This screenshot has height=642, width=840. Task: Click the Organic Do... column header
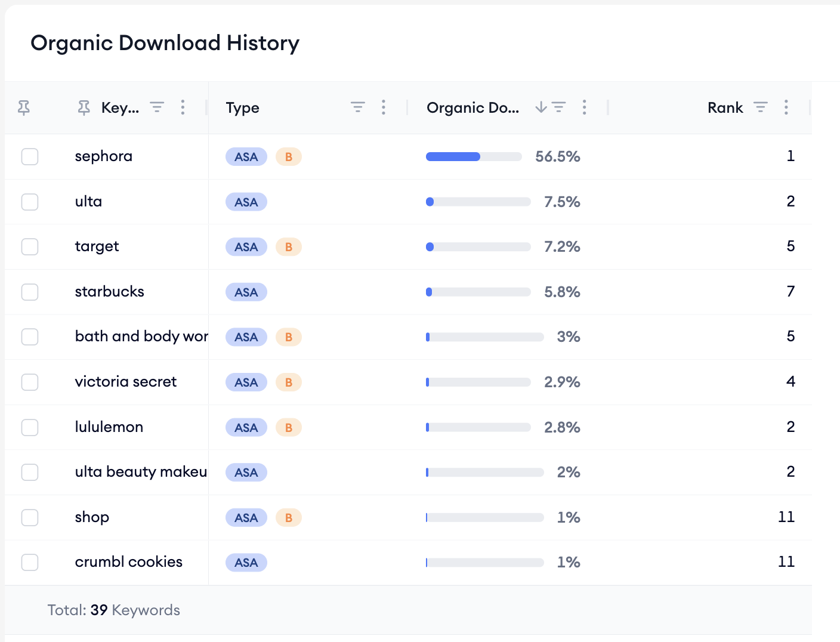[x=472, y=108]
